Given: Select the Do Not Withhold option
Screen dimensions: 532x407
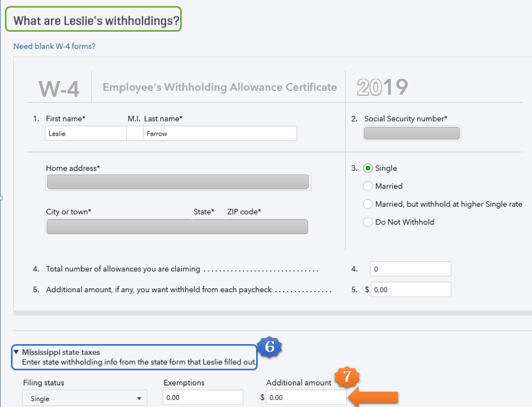Looking at the screenshot, I should (x=368, y=223).
